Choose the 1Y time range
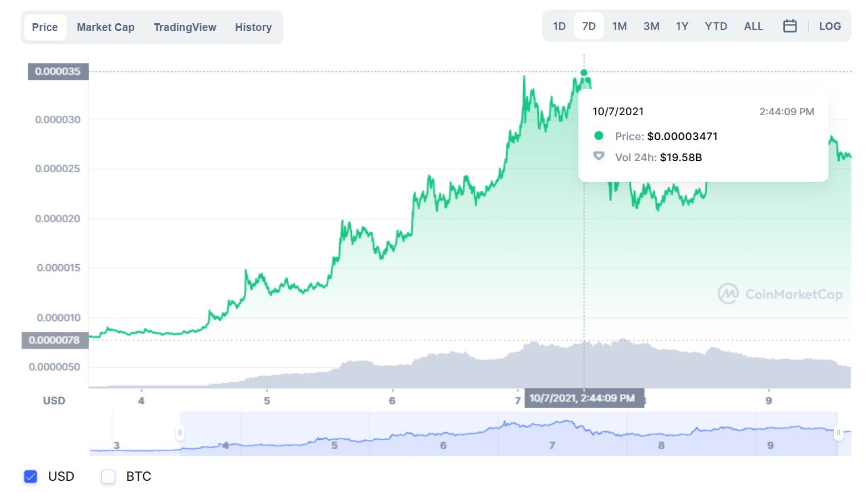 click(x=682, y=25)
